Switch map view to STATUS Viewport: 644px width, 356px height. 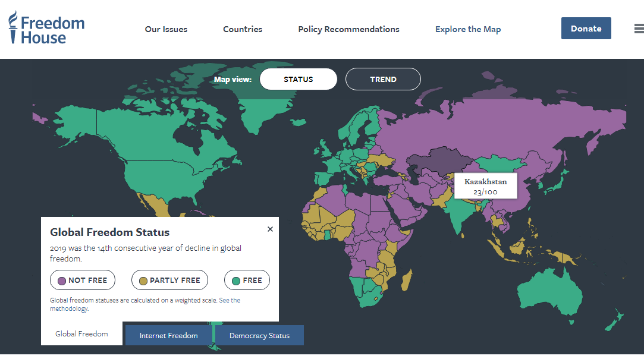(x=298, y=79)
